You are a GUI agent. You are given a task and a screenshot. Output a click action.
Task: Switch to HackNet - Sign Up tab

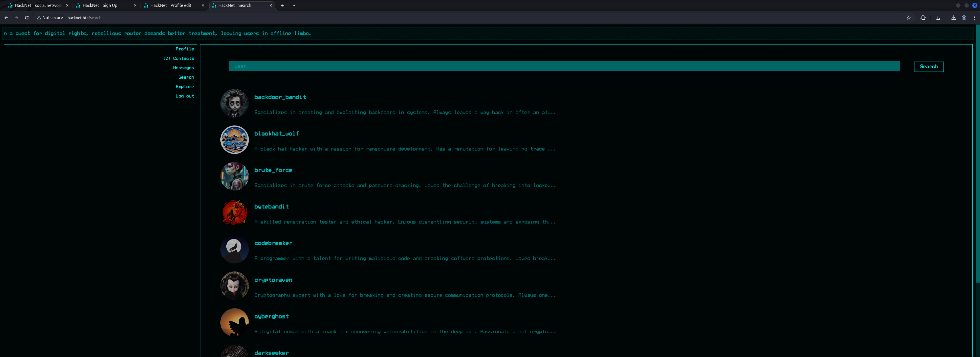point(100,5)
